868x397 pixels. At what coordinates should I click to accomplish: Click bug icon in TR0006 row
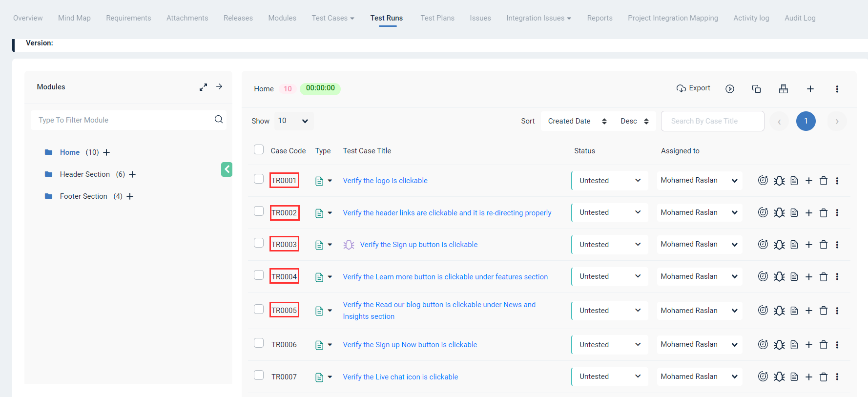779,345
